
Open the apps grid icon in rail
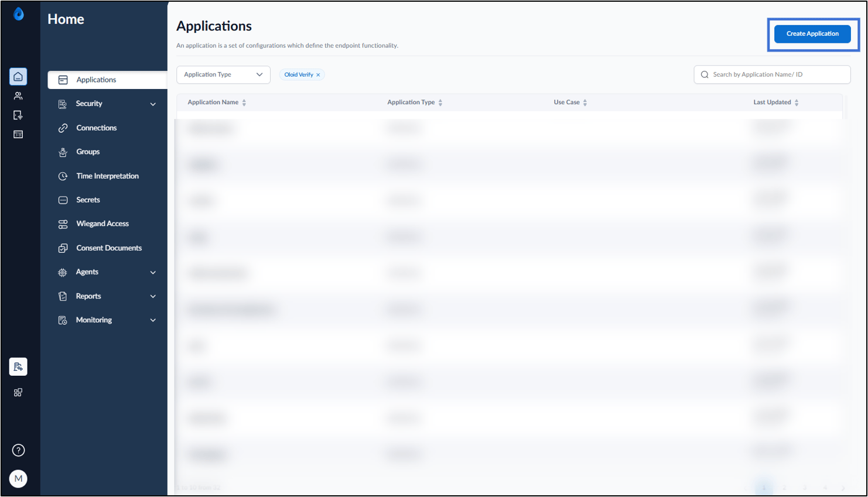click(x=18, y=392)
